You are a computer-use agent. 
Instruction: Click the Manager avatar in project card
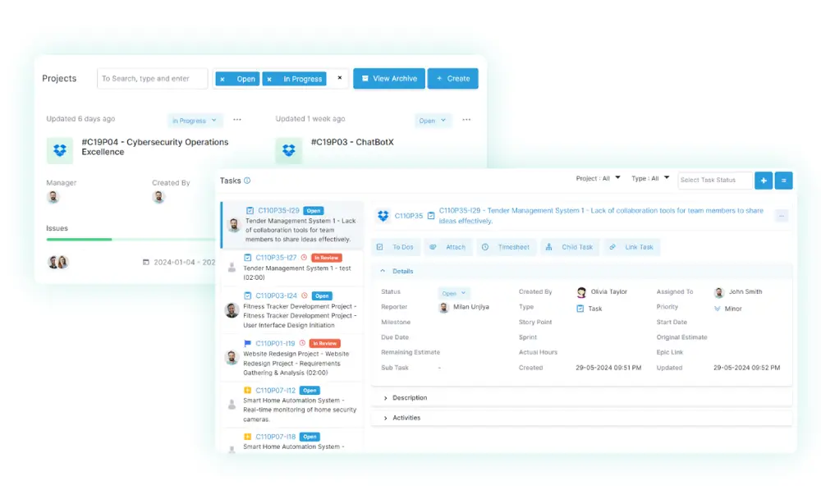click(53, 197)
